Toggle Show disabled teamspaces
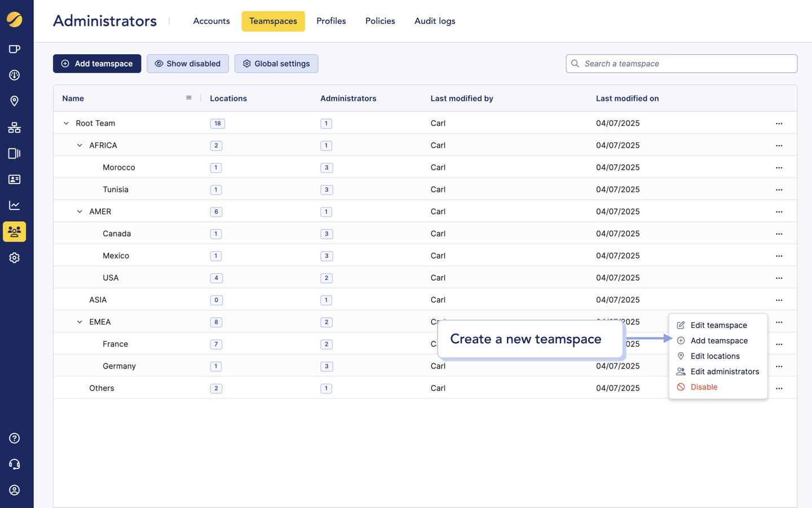The height and width of the screenshot is (508, 812). pyautogui.click(x=188, y=64)
